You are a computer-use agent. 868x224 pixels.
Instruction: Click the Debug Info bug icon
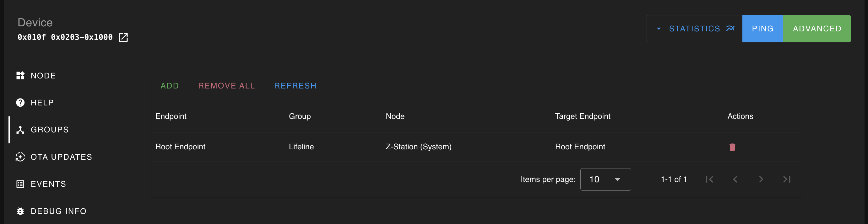(x=20, y=211)
